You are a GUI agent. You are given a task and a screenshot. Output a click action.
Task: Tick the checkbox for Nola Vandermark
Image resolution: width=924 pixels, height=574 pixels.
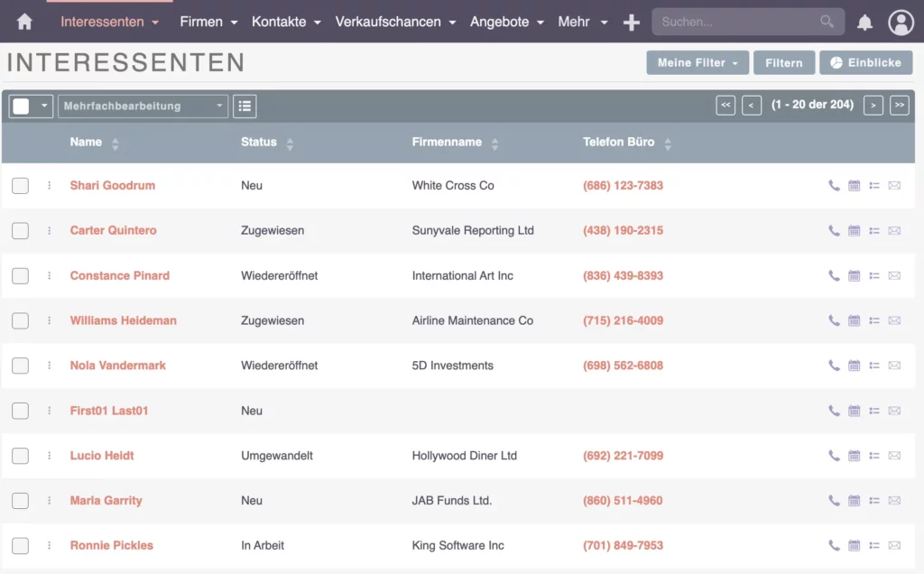(x=20, y=366)
